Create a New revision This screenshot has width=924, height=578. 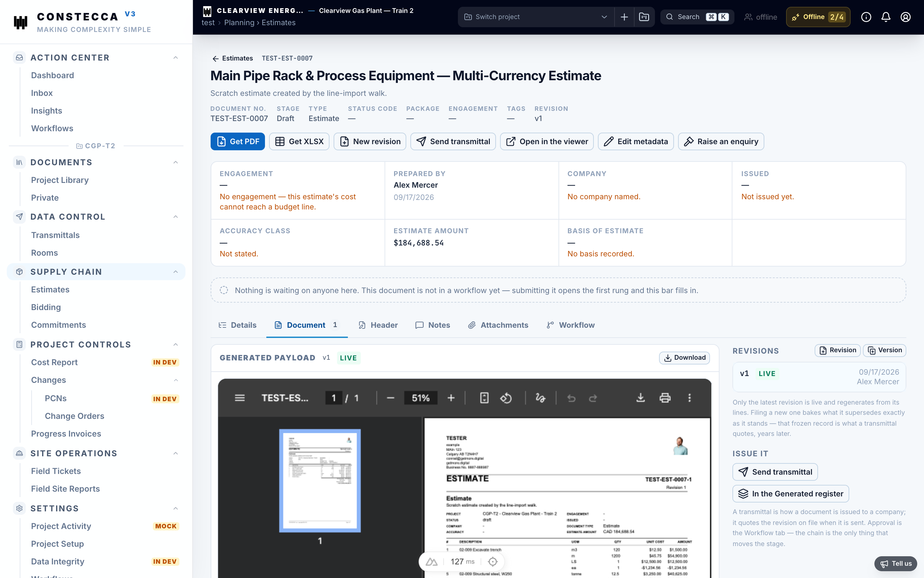tap(370, 141)
